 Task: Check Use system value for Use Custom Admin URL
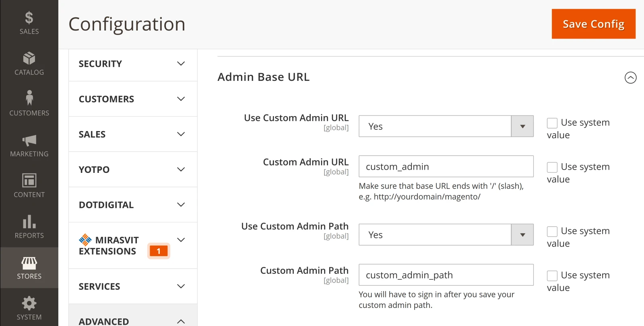coord(552,123)
